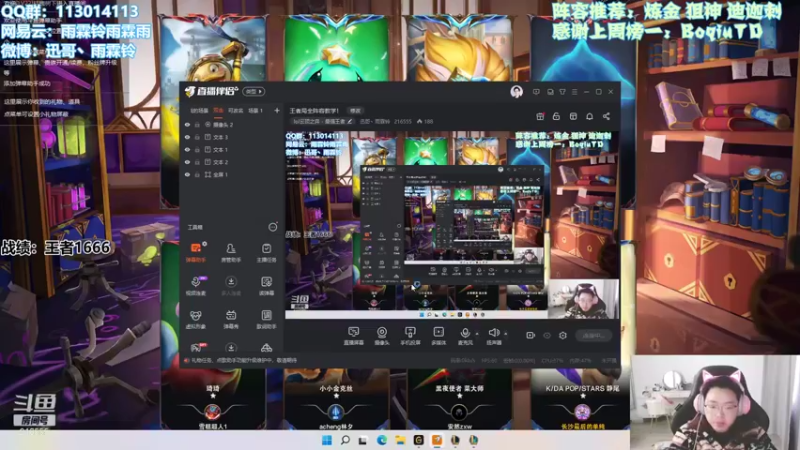The height and width of the screenshot is (450, 800).
Task: Open the 虚拟形象 tool
Action: pos(196,319)
